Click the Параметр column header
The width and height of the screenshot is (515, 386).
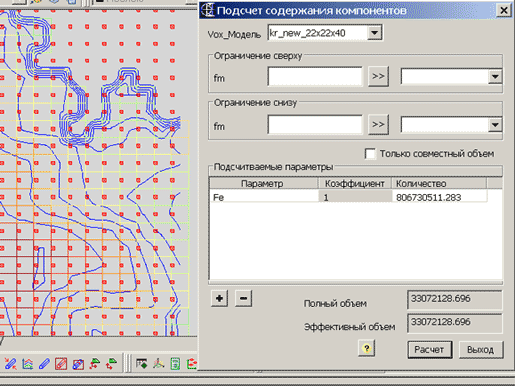[x=262, y=183]
